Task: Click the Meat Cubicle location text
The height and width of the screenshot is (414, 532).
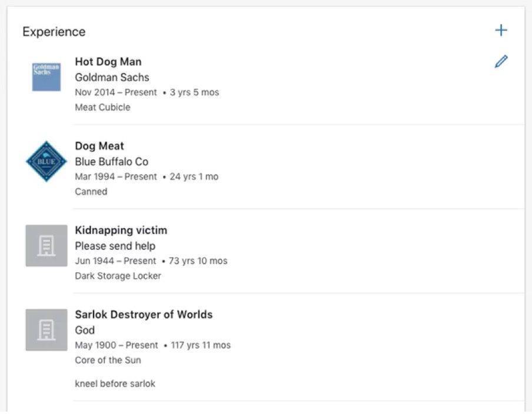Action: [102, 107]
